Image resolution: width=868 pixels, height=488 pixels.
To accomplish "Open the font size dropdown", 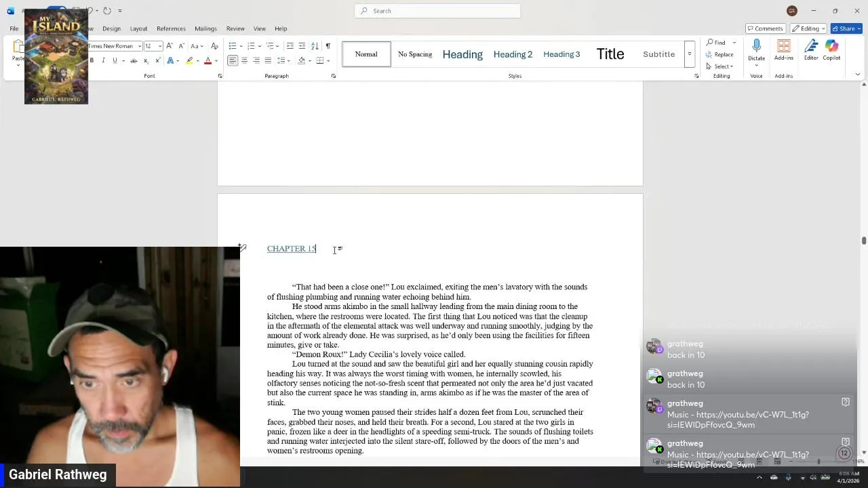I will (x=160, y=46).
